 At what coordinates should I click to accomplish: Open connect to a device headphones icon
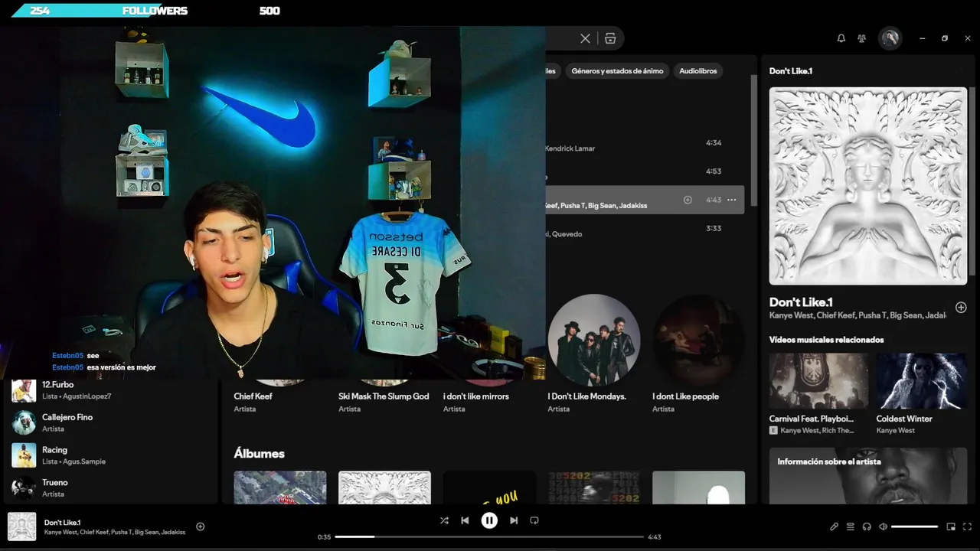[867, 527]
